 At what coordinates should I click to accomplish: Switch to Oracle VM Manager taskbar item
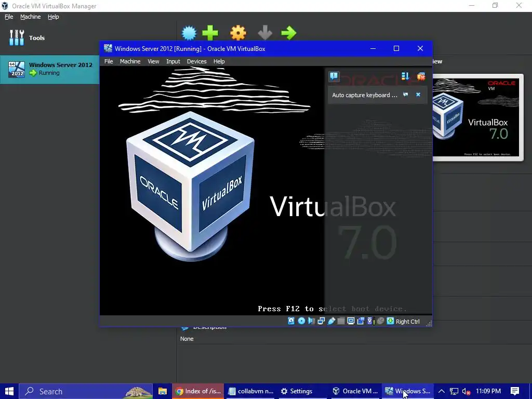pyautogui.click(x=355, y=391)
